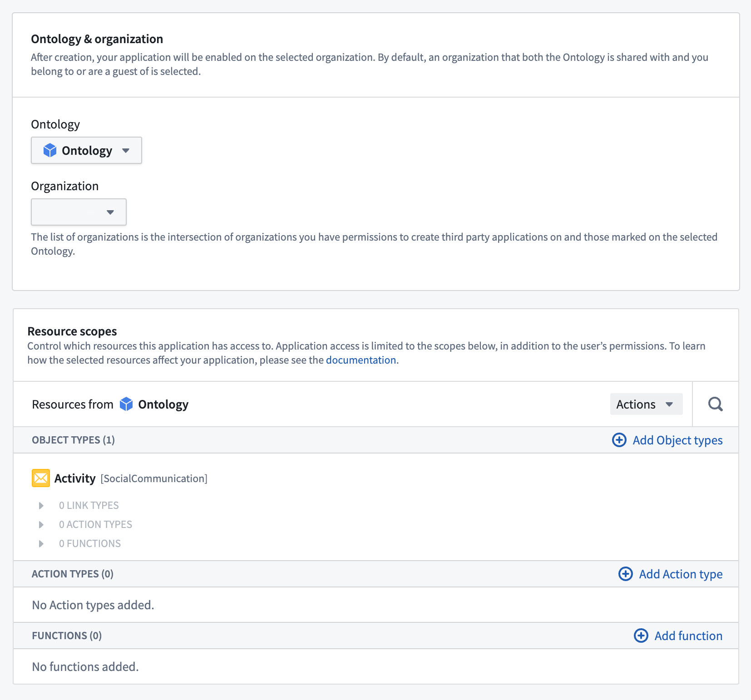This screenshot has height=700, width=751.
Task: Click the OBJECT TYPES section header
Action: click(x=73, y=439)
